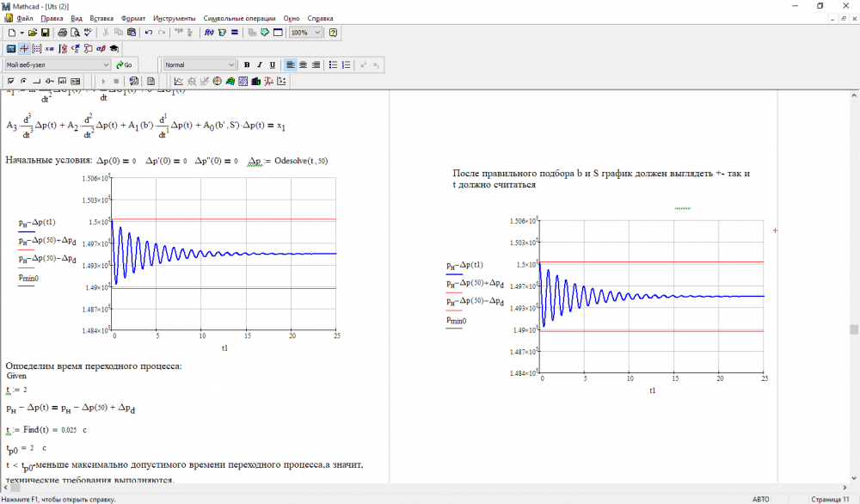Open the Символьные операции menu
Image resolution: width=860 pixels, height=504 pixels.
coord(240,18)
